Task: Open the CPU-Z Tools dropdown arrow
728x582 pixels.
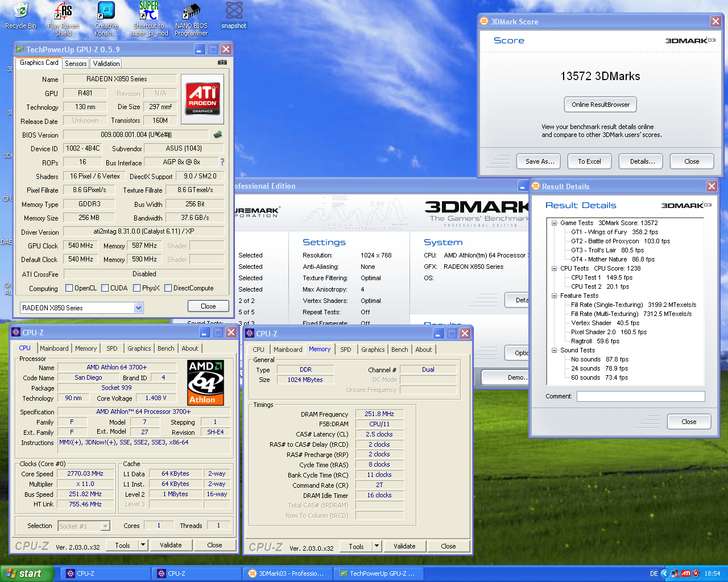Action: [143, 545]
